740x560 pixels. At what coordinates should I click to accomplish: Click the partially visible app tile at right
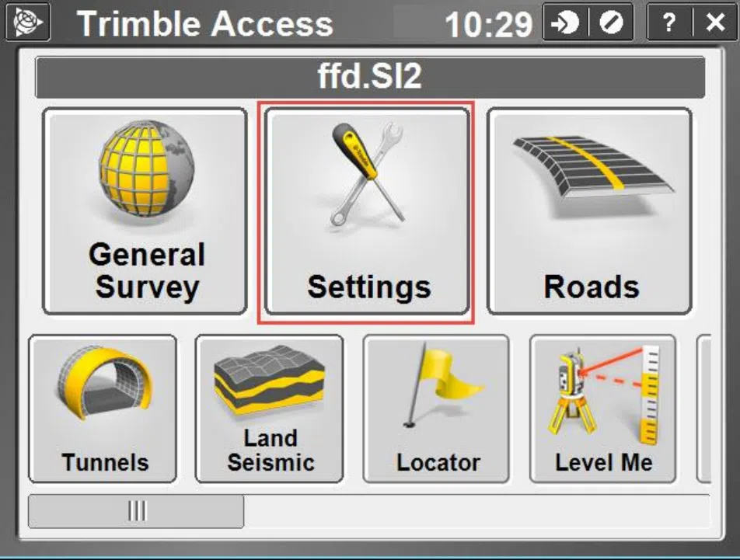pos(703,409)
